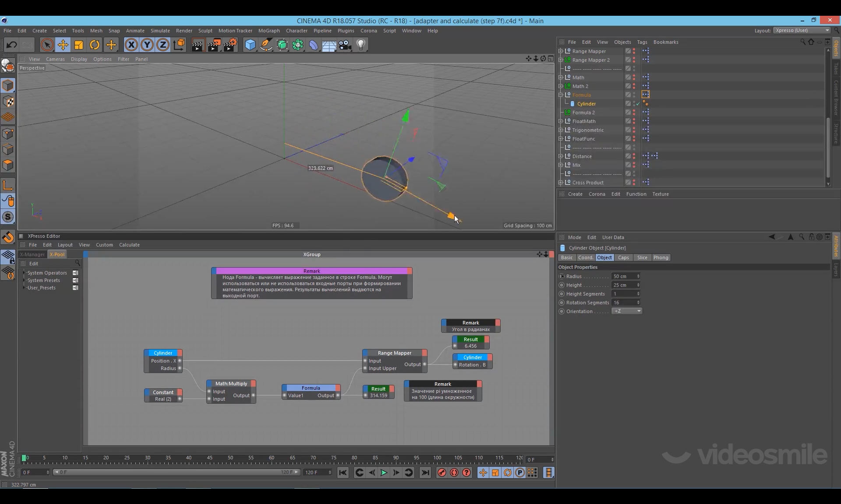Viewport: 841px width, 504px height.
Task: Add a Cube primitive object
Action: (x=250, y=45)
